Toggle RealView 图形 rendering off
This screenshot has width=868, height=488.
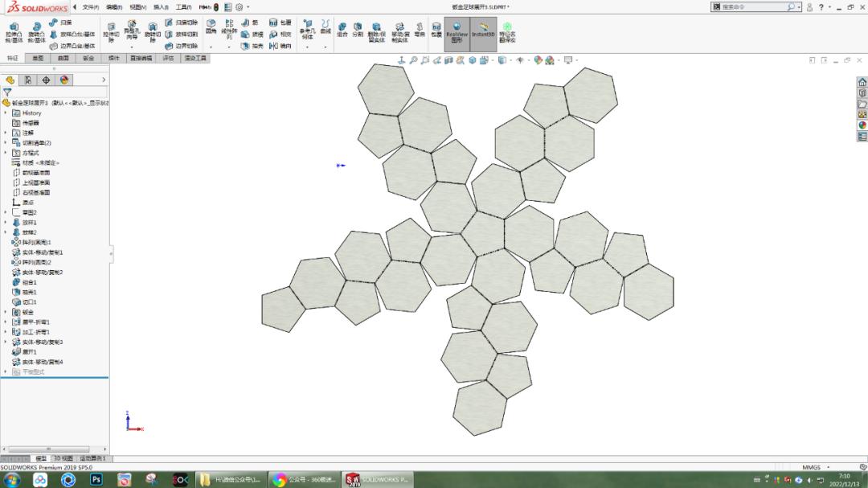tap(456, 32)
